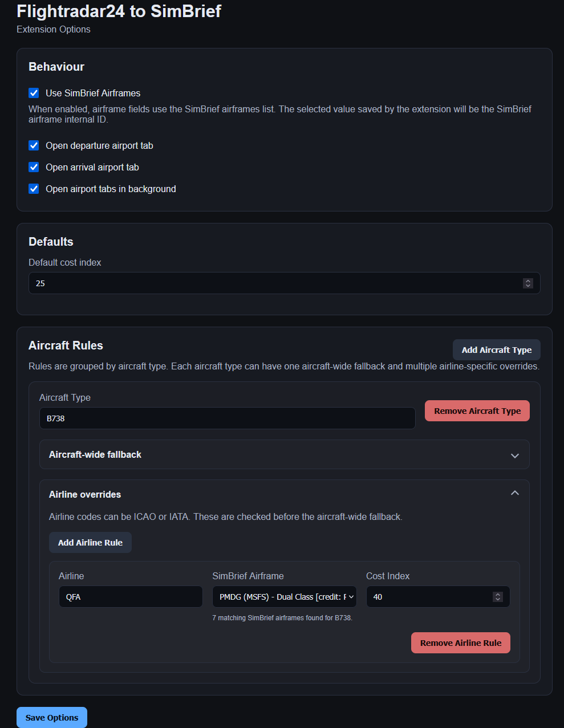Remove the QFA airline rule

460,642
